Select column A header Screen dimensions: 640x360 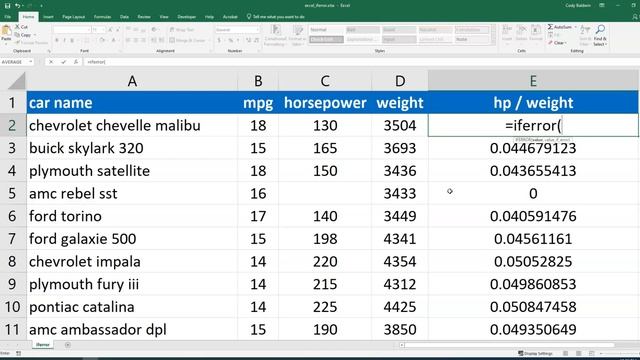pyautogui.click(x=132, y=81)
